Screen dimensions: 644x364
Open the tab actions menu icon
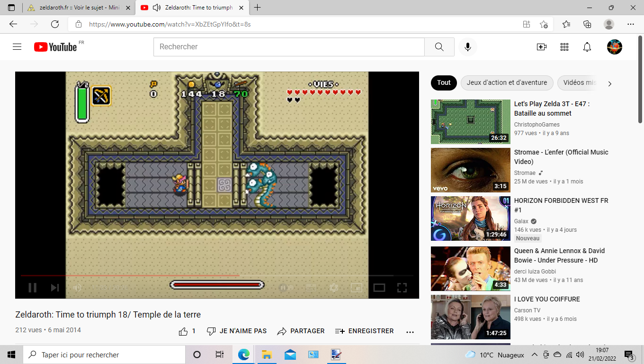[11, 8]
